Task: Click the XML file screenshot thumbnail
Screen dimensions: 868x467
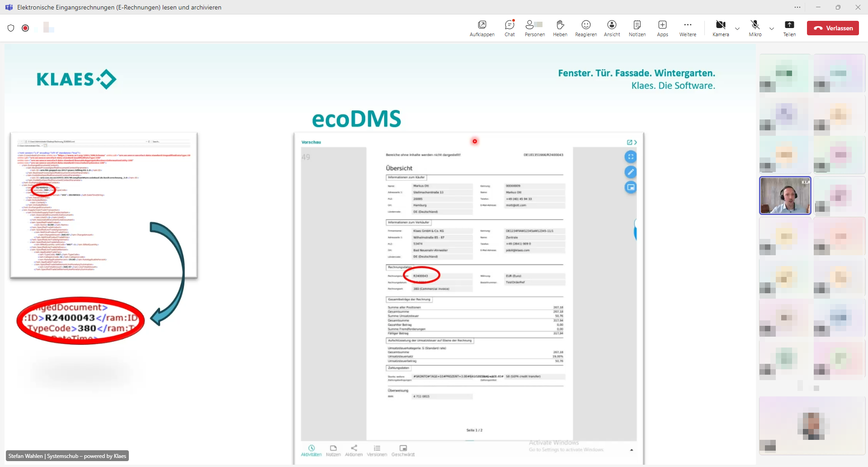Action: [104, 205]
